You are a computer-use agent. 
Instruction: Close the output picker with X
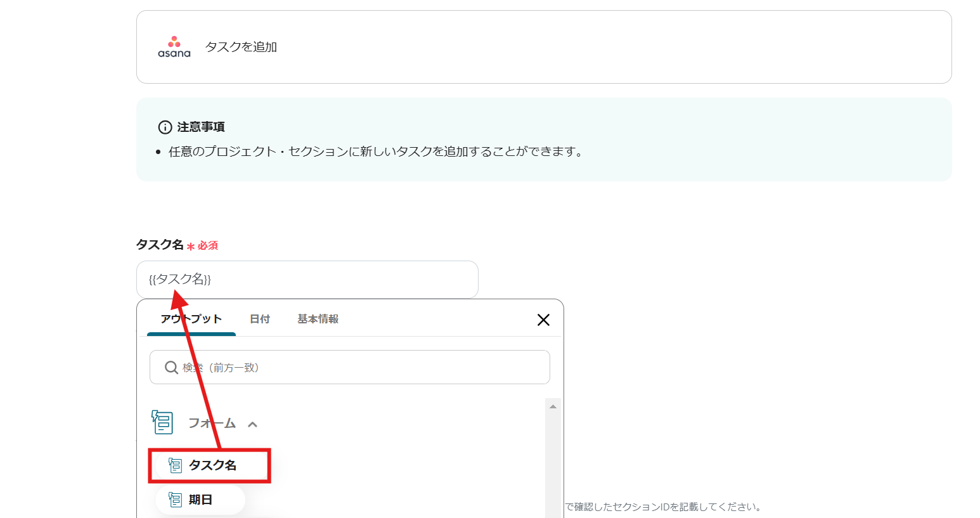[543, 320]
